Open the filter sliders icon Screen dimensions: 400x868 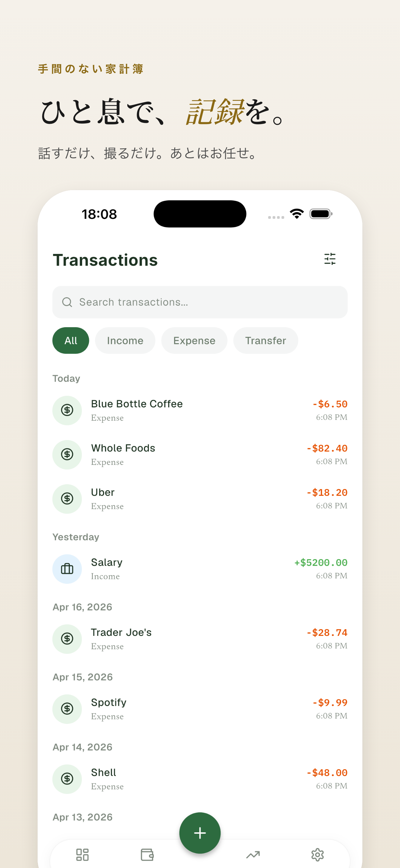[329, 259]
